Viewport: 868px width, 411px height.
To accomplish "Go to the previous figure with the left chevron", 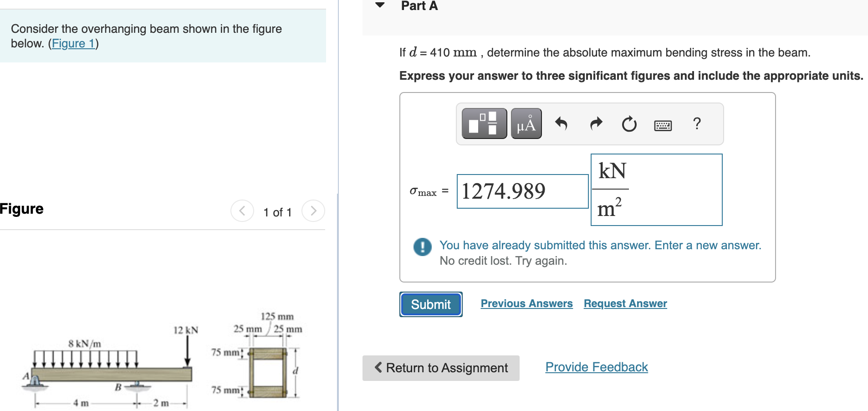I will tap(242, 211).
